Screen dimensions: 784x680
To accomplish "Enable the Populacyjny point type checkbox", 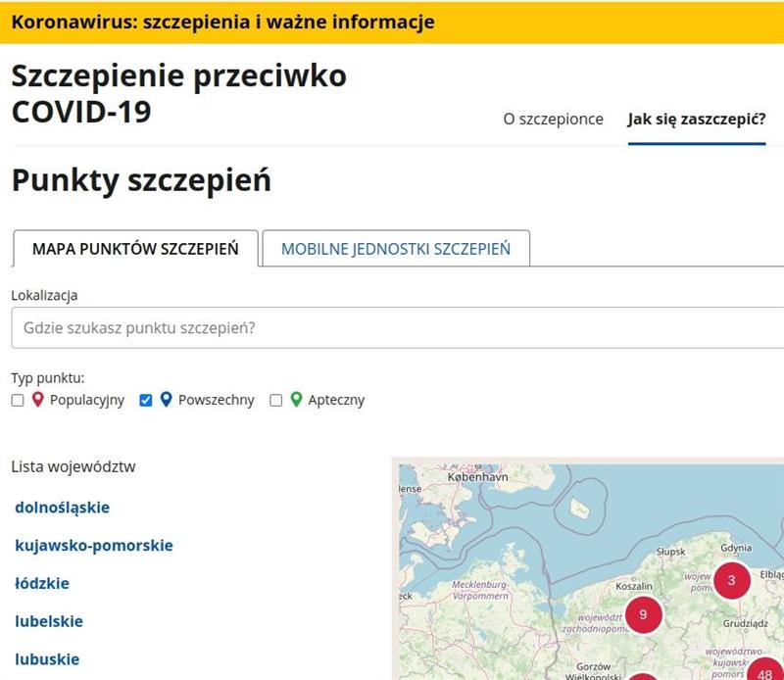I will 18,401.
